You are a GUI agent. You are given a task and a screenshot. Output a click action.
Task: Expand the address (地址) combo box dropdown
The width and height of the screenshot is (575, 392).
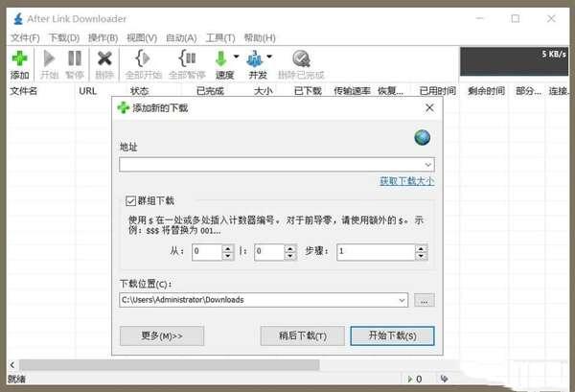427,165
